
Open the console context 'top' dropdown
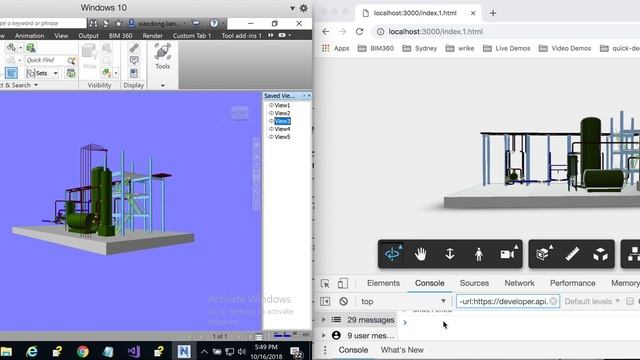pyautogui.click(x=403, y=301)
